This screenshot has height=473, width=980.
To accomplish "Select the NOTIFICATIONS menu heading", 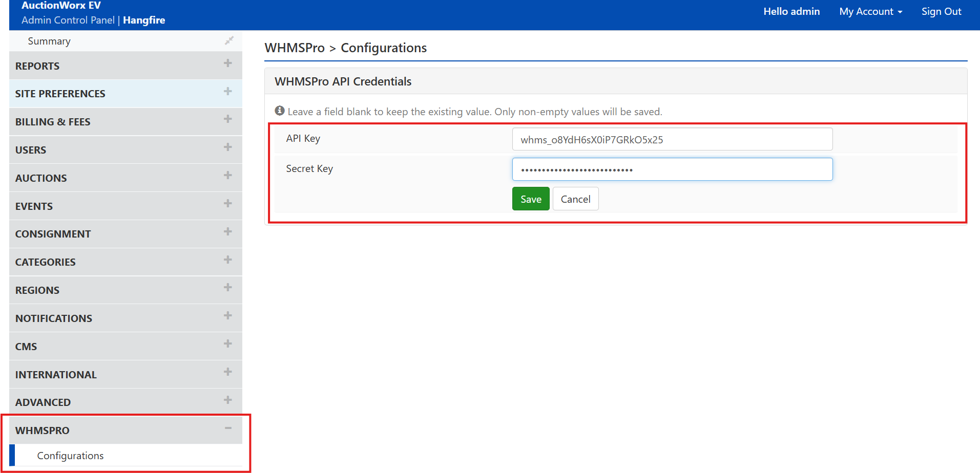I will (54, 318).
